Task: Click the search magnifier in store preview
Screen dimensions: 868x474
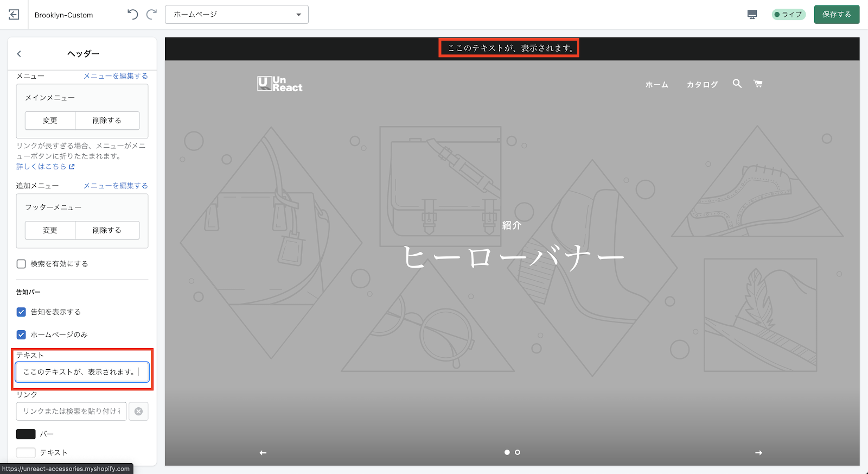Action: (x=737, y=84)
